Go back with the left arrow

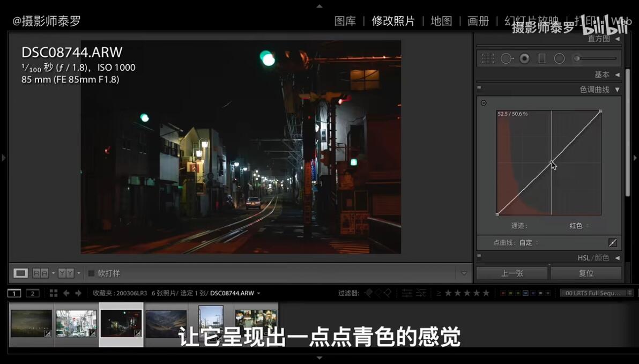coord(66,293)
